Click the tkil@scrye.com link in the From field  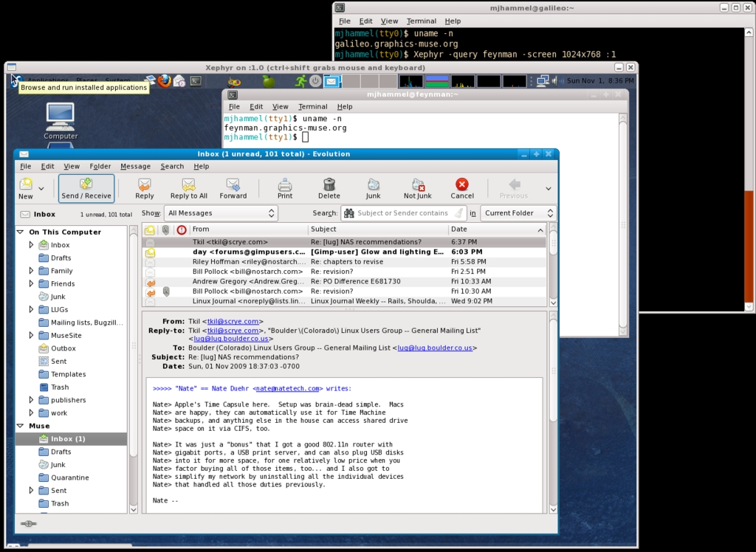pyautogui.click(x=233, y=322)
